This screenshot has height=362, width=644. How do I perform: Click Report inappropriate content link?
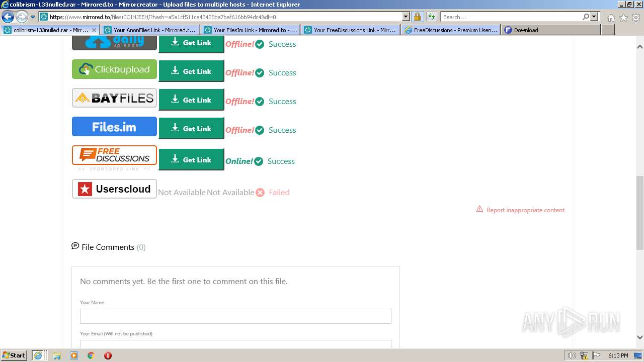pyautogui.click(x=525, y=210)
